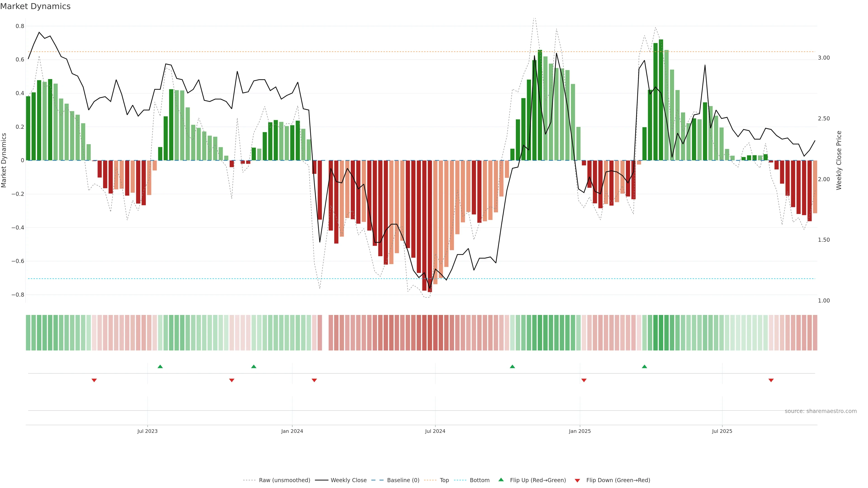Click the Flip Down red triangle legend icon
Viewport: 868px width, 488px height.
[x=577, y=480]
